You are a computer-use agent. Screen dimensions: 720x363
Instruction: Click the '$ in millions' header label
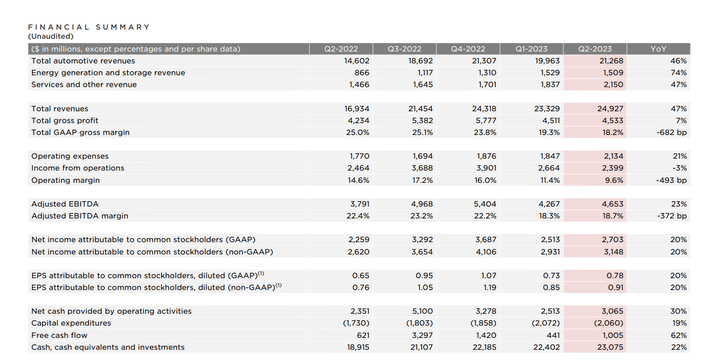[x=135, y=49]
